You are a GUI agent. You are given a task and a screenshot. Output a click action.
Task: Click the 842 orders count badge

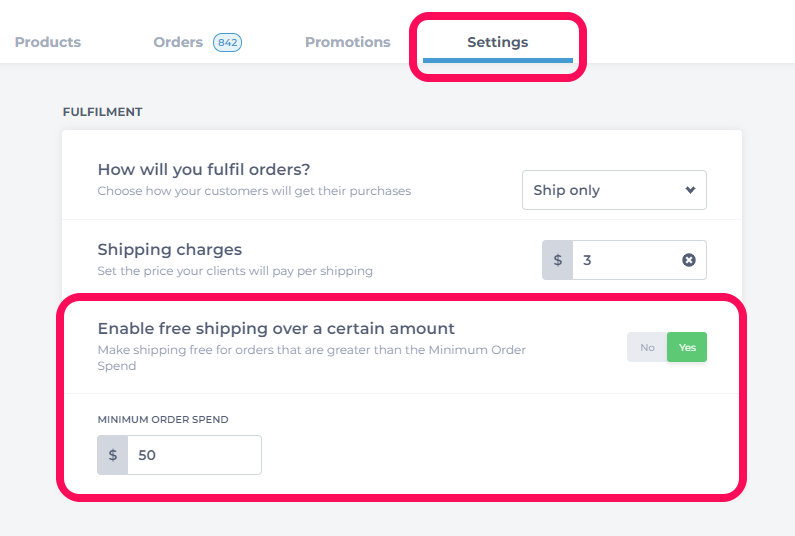227,42
